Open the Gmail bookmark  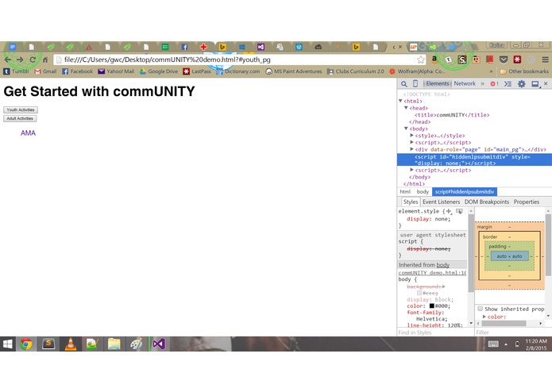[x=46, y=71]
